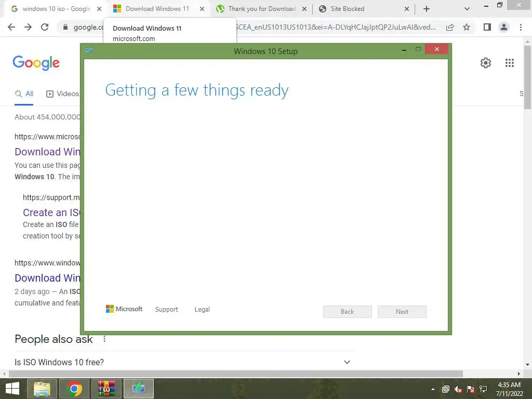Minimize the Windows 10 Setup window
Viewport: 532px width, 399px height.
pyautogui.click(x=404, y=50)
